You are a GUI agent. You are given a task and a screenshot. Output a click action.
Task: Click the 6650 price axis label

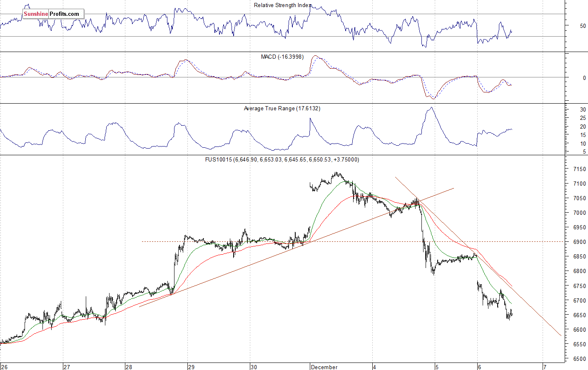579,315
